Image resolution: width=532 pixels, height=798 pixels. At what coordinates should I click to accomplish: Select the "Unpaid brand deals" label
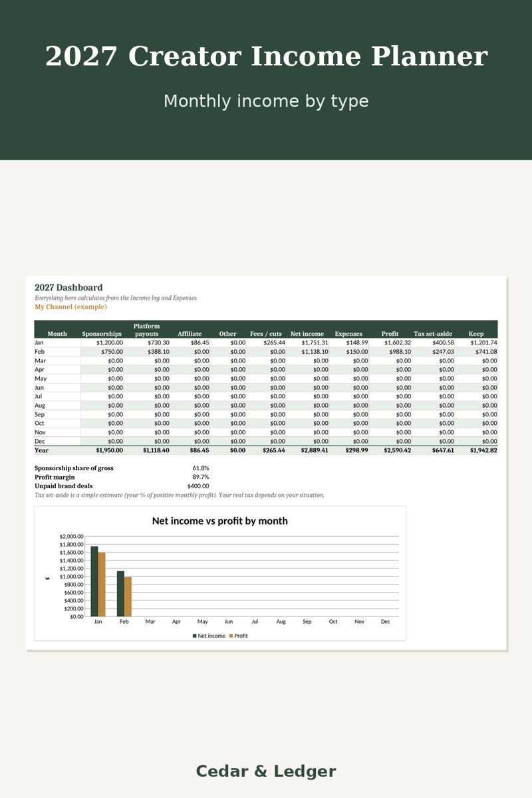pos(64,486)
